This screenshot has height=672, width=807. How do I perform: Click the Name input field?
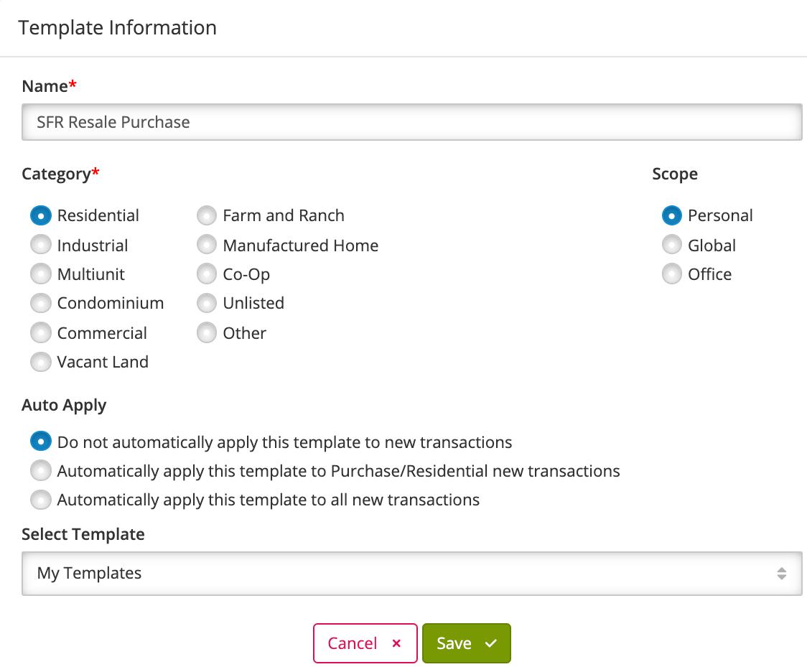tap(411, 122)
